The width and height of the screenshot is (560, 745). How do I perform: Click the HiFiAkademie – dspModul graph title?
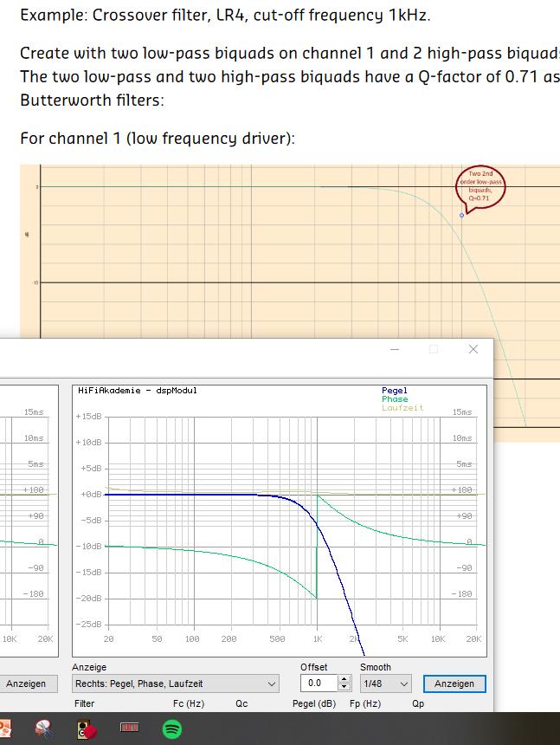coord(137,391)
